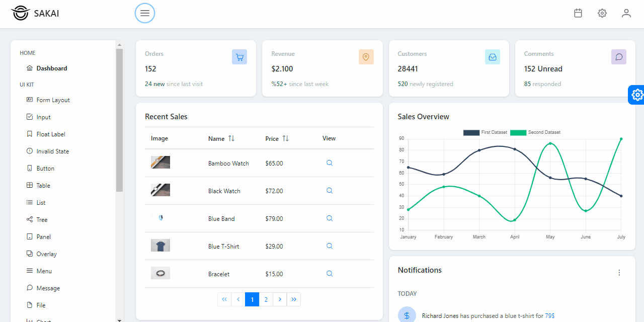
Task: Open the settings gear in the top bar
Action: tap(602, 13)
